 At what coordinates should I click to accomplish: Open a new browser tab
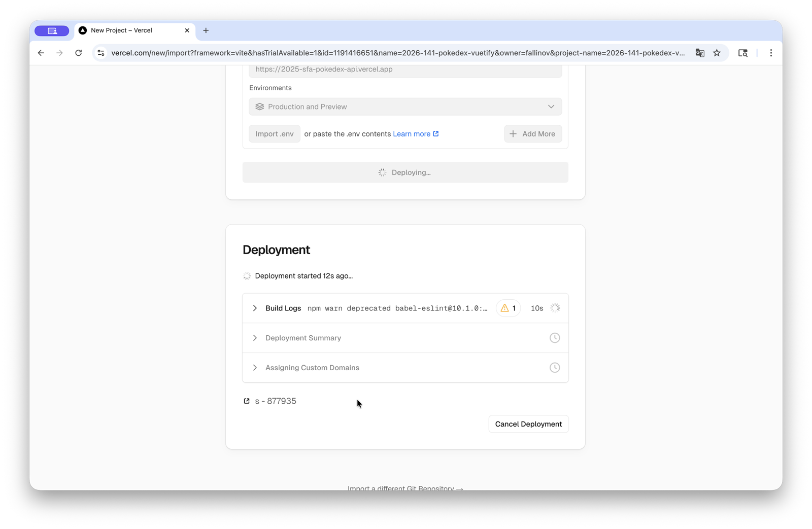click(x=206, y=30)
